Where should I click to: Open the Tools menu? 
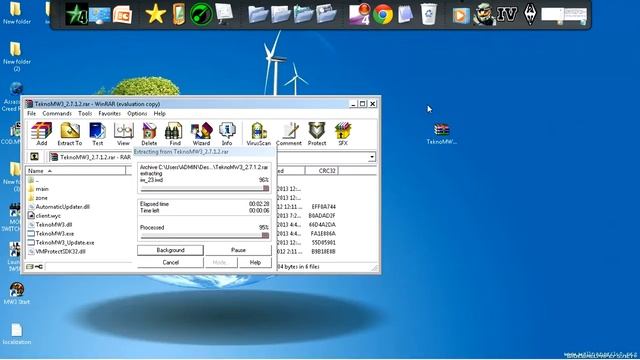tap(85, 113)
